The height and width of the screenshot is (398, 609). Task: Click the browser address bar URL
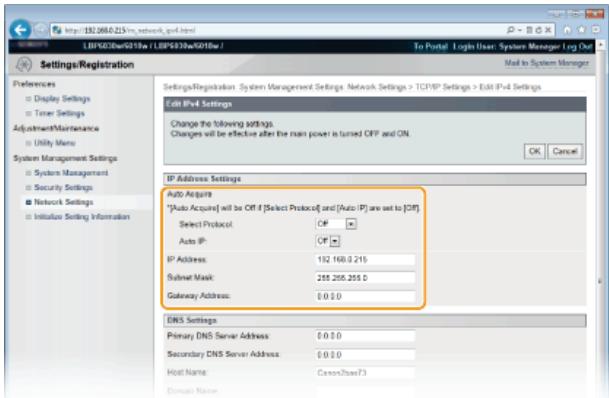pos(130,30)
